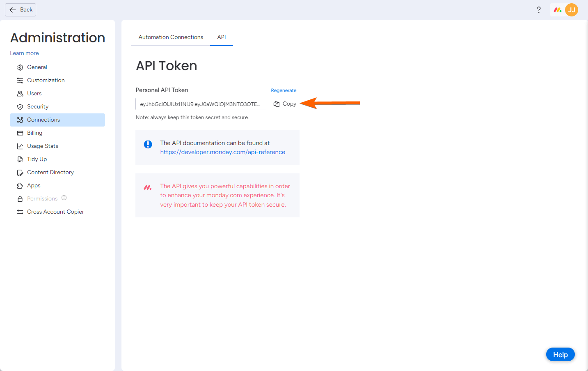Click the General gear icon
Viewport: 588px width, 371px height.
(x=20, y=67)
